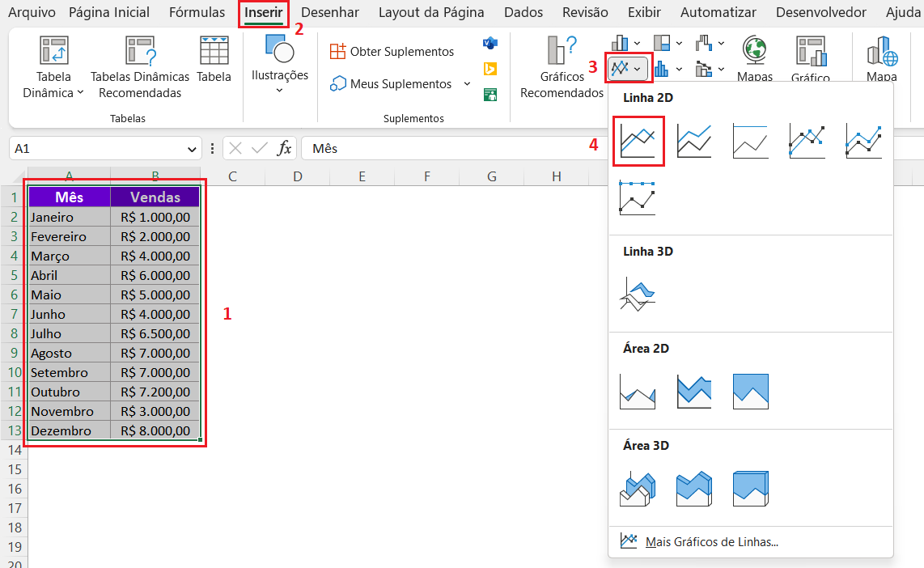Expand the Name Box dropdown arrow
Viewport: 924px width, 568px height.
click(x=192, y=149)
